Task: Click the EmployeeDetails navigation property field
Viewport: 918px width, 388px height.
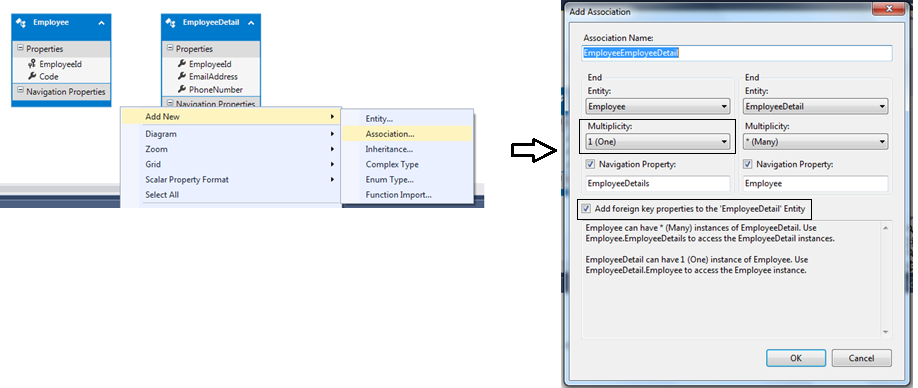Action: click(x=658, y=183)
